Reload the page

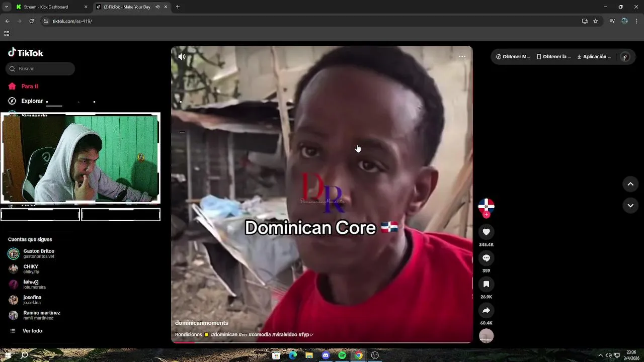point(31,21)
